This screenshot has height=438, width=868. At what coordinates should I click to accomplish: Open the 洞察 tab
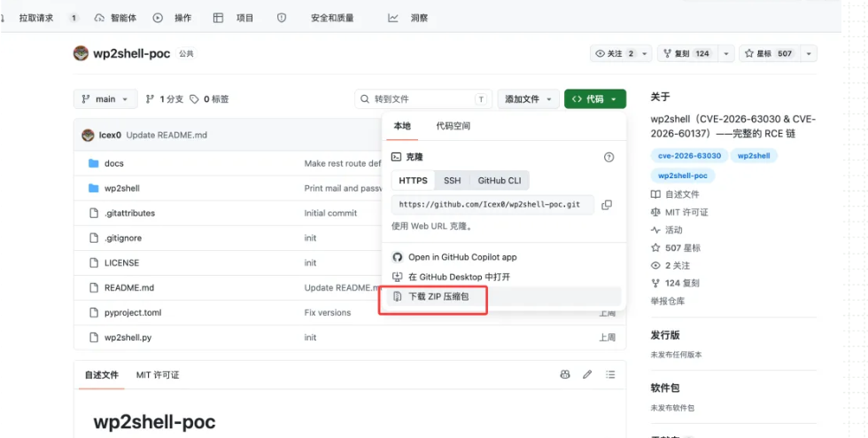(408, 18)
